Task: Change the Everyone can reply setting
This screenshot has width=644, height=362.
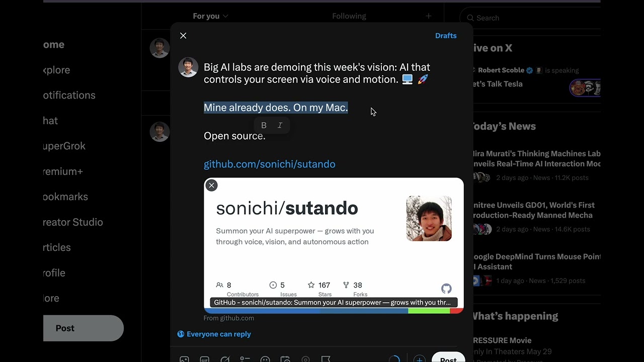Action: [214, 334]
